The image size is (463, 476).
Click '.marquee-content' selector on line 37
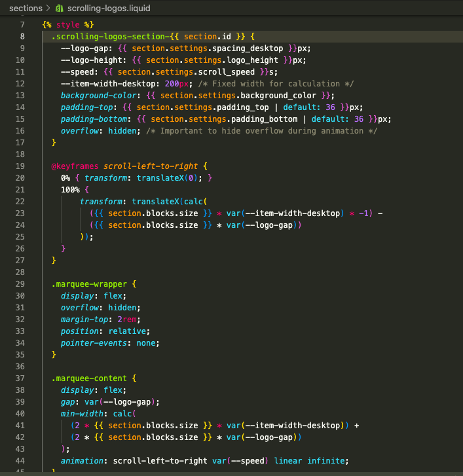coord(89,378)
